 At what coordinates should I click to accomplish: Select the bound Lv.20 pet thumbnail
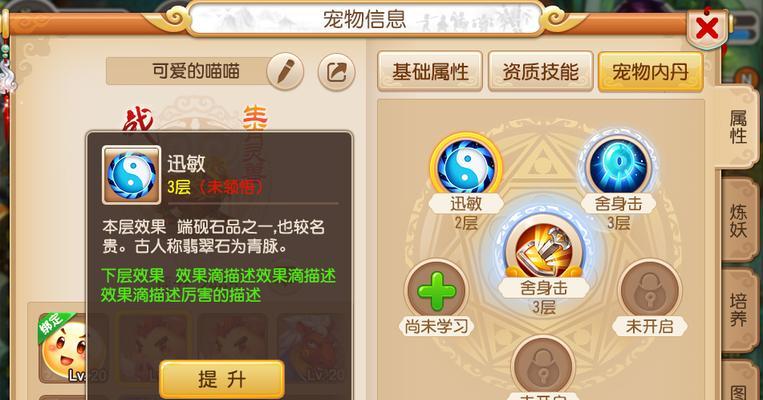point(62,346)
